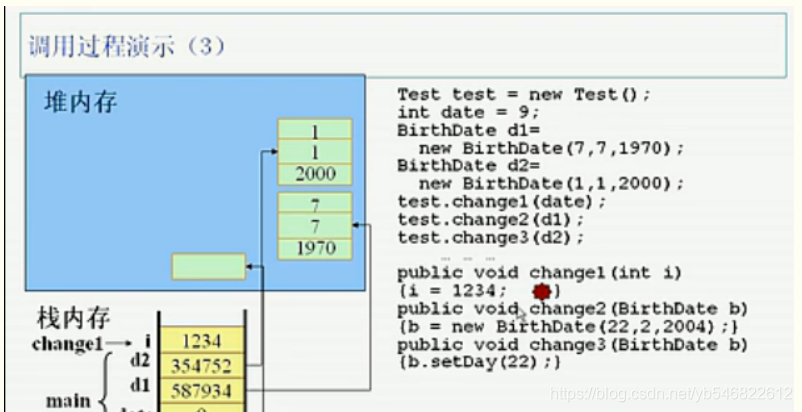This screenshot has height=412, width=802.
Task: Select "public void change1(int i)" declaration
Action: click(540, 273)
